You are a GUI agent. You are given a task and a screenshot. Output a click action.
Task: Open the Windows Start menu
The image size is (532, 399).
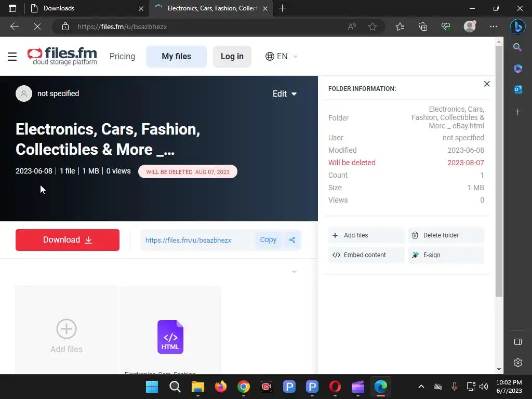click(x=152, y=387)
